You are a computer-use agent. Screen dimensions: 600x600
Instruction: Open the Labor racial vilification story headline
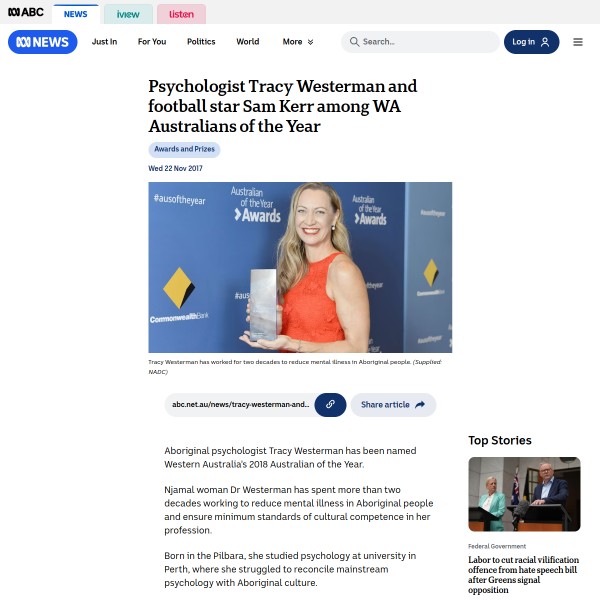(x=523, y=574)
